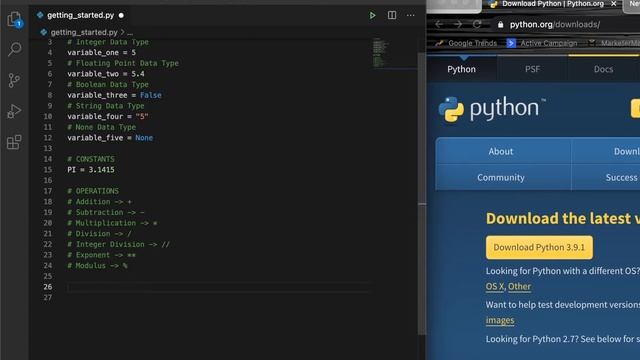640x360 pixels.
Task: Click the "5" string on line 10
Action: [x=142, y=116]
